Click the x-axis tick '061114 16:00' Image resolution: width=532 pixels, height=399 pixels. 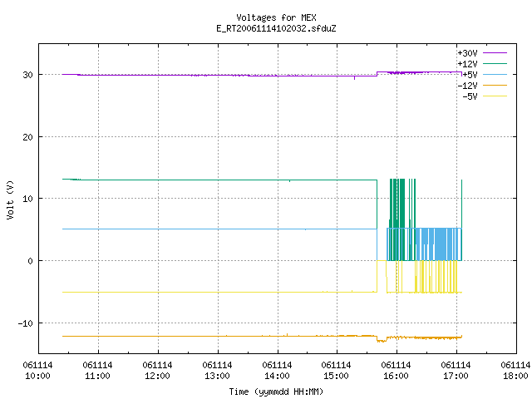pyautogui.click(x=396, y=371)
